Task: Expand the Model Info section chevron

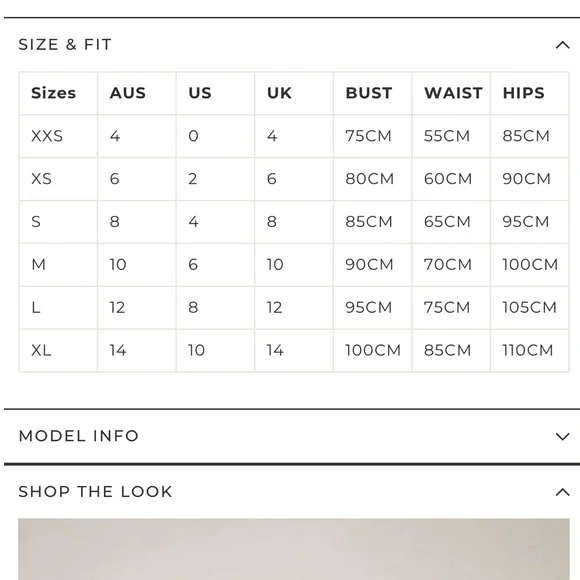Action: click(x=562, y=436)
